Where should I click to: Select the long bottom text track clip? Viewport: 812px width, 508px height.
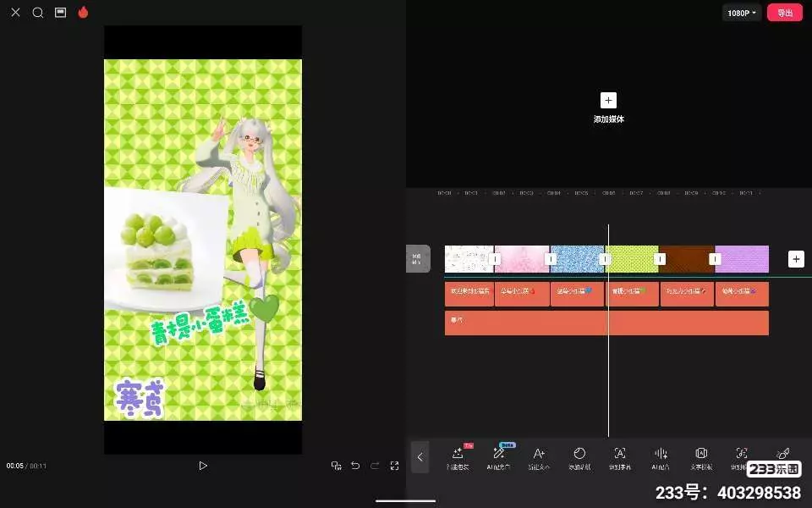606,323
